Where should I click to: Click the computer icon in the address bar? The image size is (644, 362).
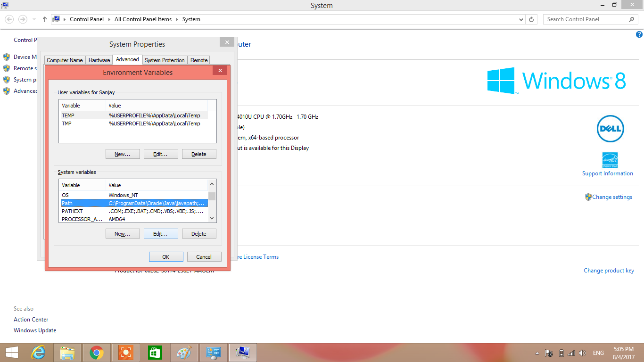(56, 19)
